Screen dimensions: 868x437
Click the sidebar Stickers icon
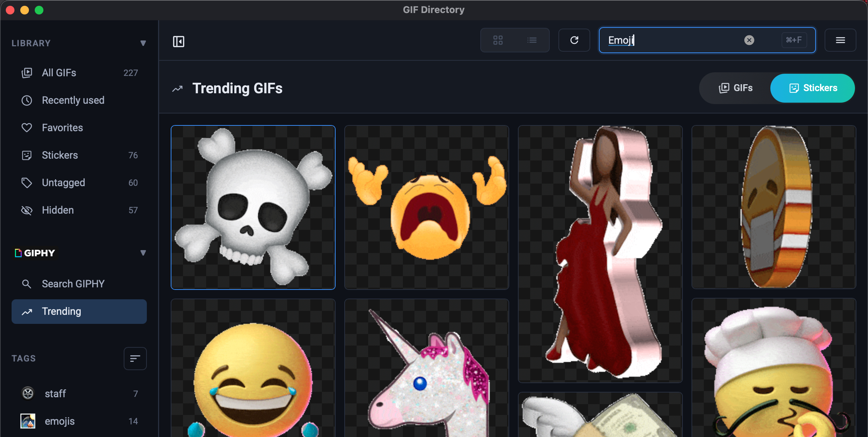pyautogui.click(x=27, y=155)
